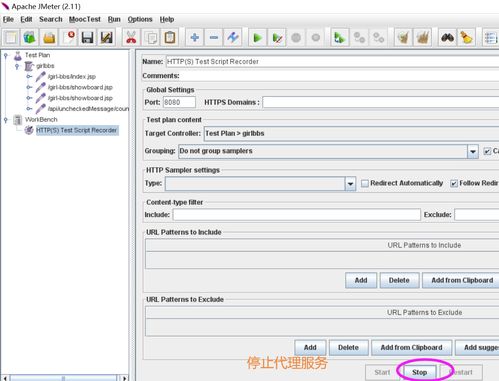Click the Search binoculars icon

(447, 37)
